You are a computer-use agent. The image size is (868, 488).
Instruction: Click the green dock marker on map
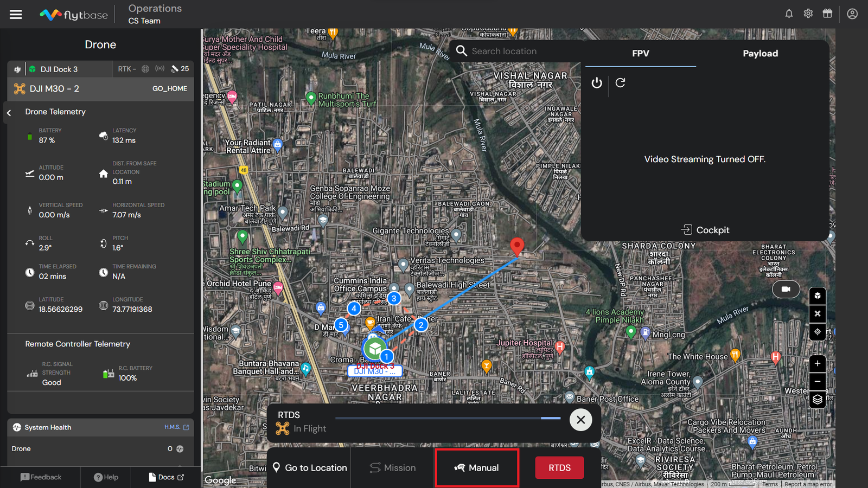click(374, 348)
